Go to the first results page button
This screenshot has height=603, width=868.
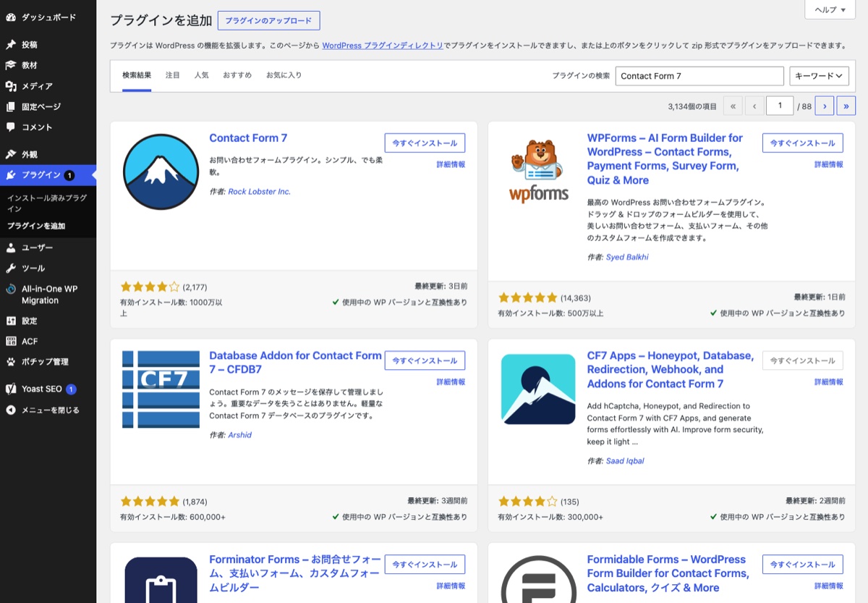[x=733, y=106]
